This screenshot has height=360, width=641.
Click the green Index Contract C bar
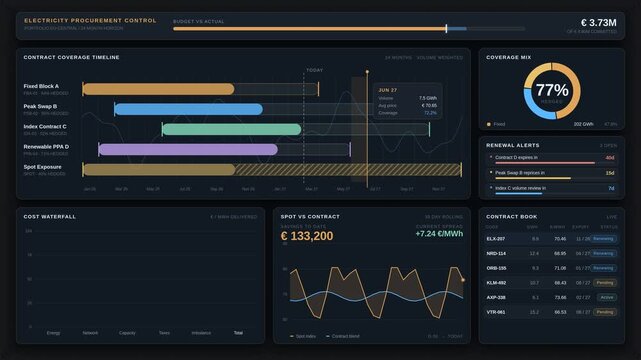click(x=232, y=130)
